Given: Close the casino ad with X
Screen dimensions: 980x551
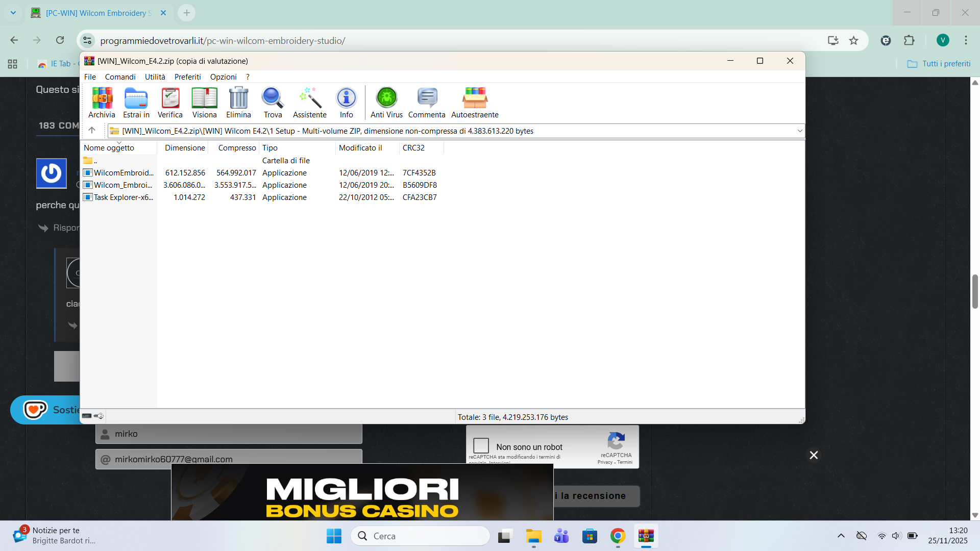Looking at the screenshot, I should click(x=814, y=455).
